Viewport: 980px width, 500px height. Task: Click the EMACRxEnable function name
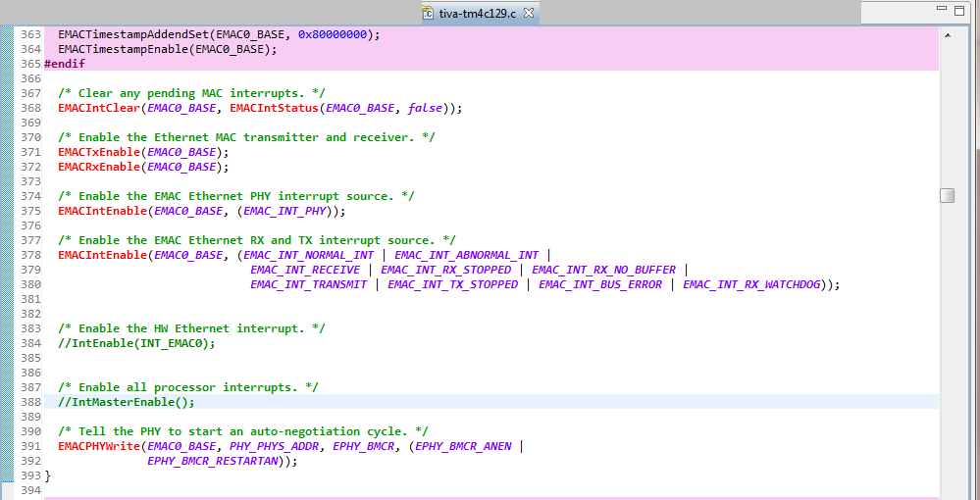pos(99,167)
